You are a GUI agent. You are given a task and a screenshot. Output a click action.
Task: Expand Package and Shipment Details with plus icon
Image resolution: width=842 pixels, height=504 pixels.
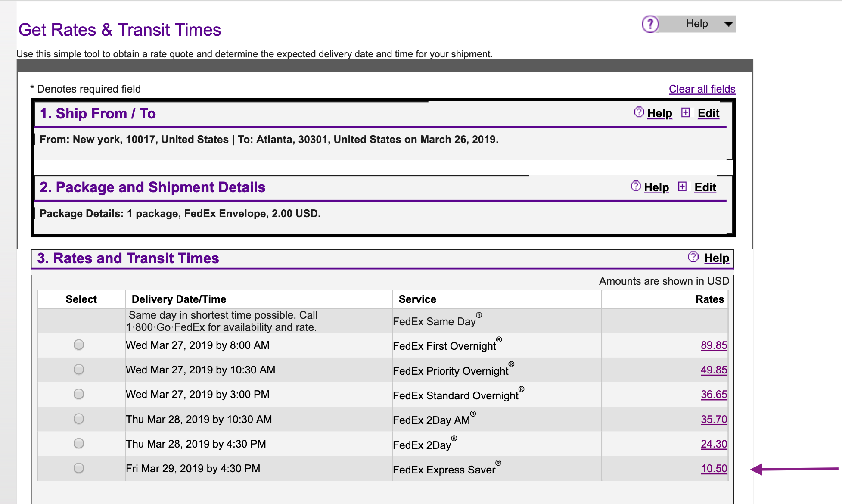(682, 187)
